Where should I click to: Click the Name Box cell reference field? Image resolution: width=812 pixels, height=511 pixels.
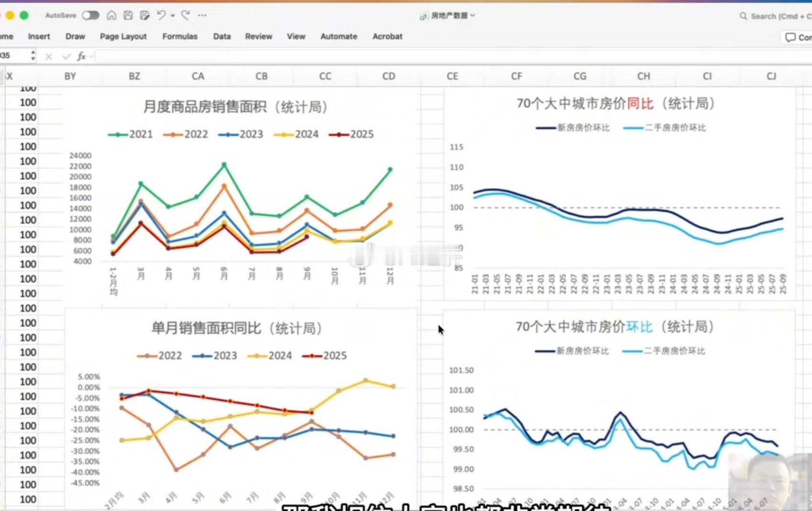pyautogui.click(x=13, y=56)
